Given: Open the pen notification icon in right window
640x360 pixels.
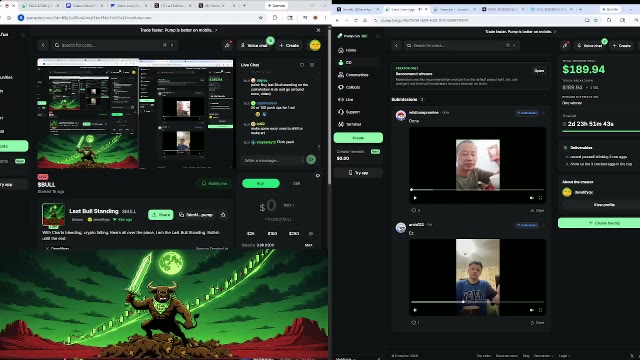Looking at the screenshot, I should click(565, 45).
